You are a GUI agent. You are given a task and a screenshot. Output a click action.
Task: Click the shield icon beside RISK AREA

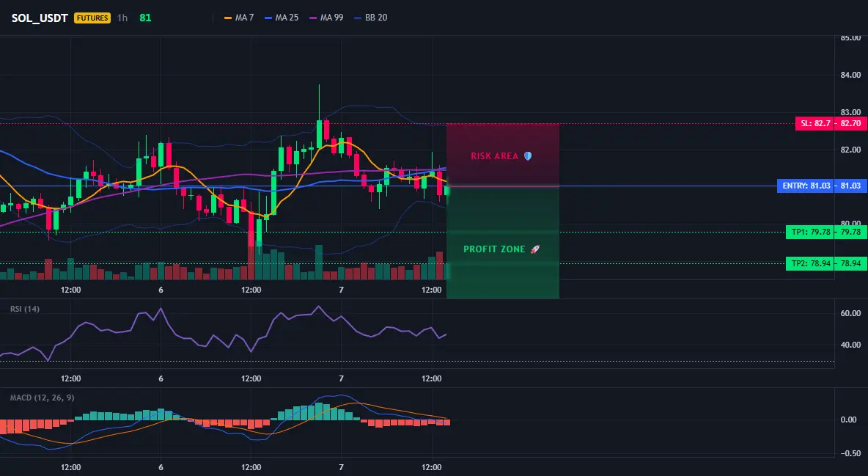528,156
